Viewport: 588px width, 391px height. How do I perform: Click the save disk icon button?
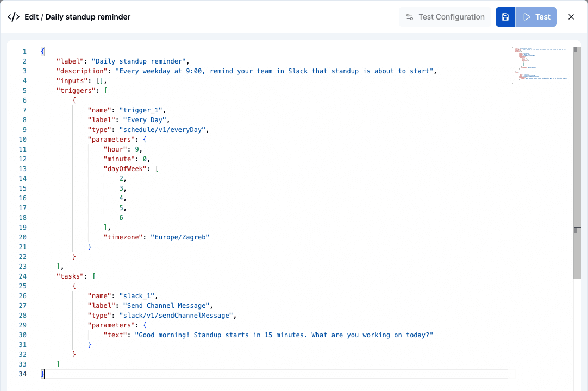point(505,17)
